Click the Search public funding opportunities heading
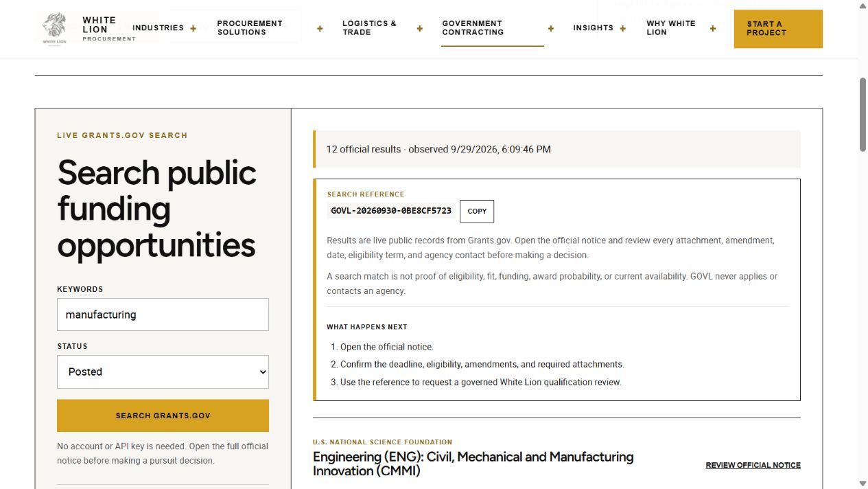The image size is (868, 489). coord(157,208)
